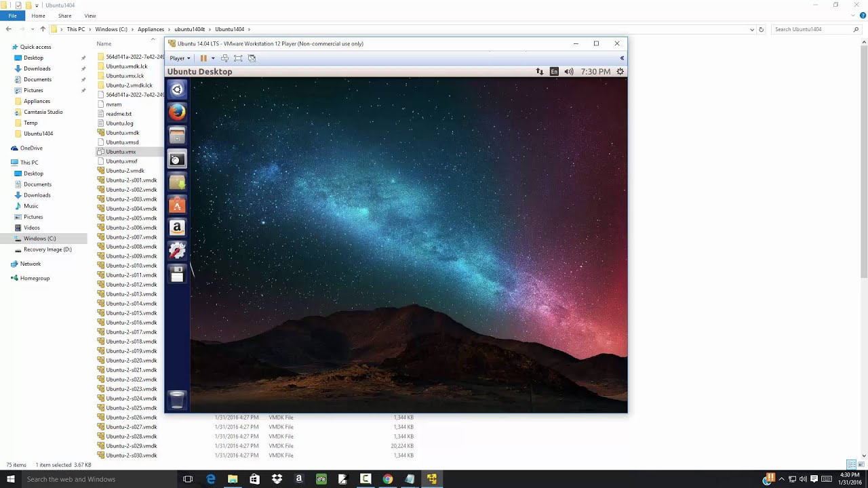Select Homegroup in the navigation pane

click(x=35, y=278)
